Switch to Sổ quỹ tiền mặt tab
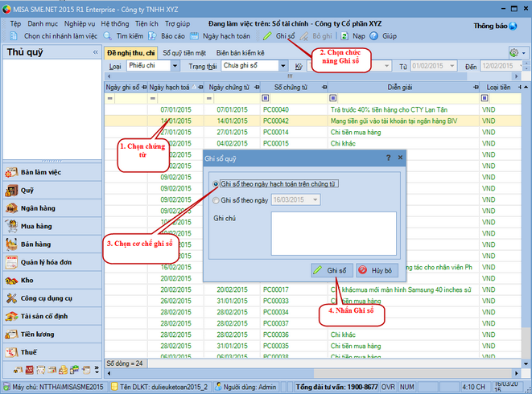This screenshot has width=532, height=394. click(184, 53)
